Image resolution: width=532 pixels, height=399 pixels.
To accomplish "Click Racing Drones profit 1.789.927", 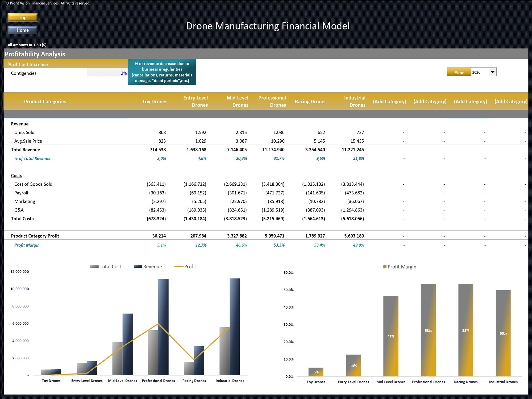I will click(x=315, y=236).
